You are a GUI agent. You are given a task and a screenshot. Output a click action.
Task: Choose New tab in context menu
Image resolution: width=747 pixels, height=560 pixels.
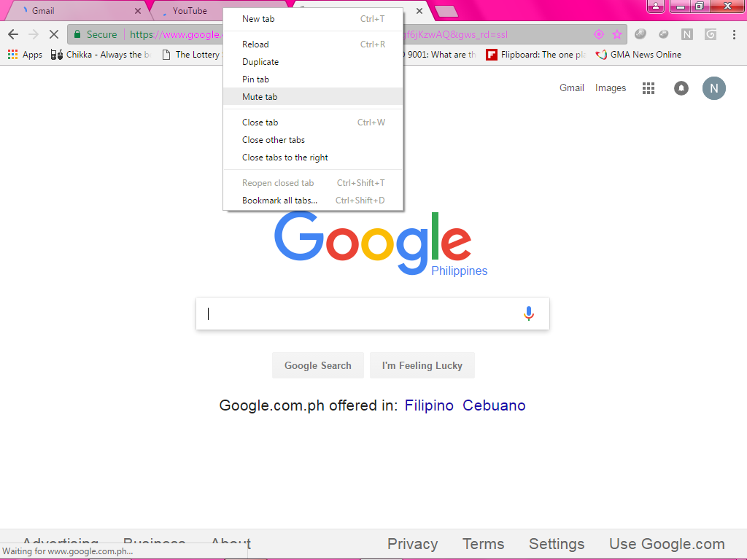tap(313, 19)
